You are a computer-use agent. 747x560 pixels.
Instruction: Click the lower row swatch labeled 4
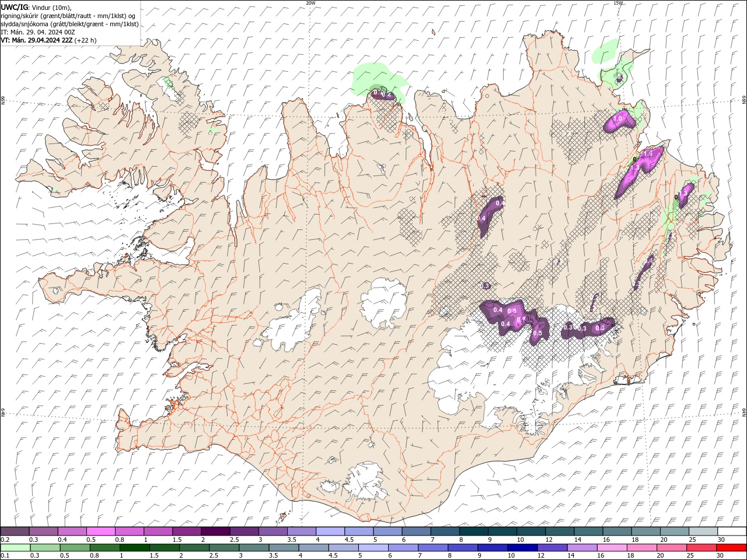click(313, 548)
